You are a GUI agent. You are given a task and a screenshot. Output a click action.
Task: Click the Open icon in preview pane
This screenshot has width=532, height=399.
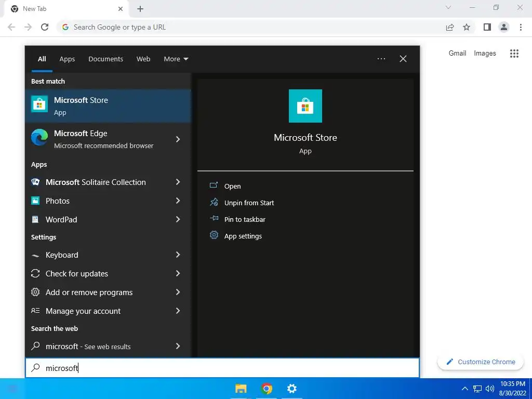pyautogui.click(x=214, y=185)
